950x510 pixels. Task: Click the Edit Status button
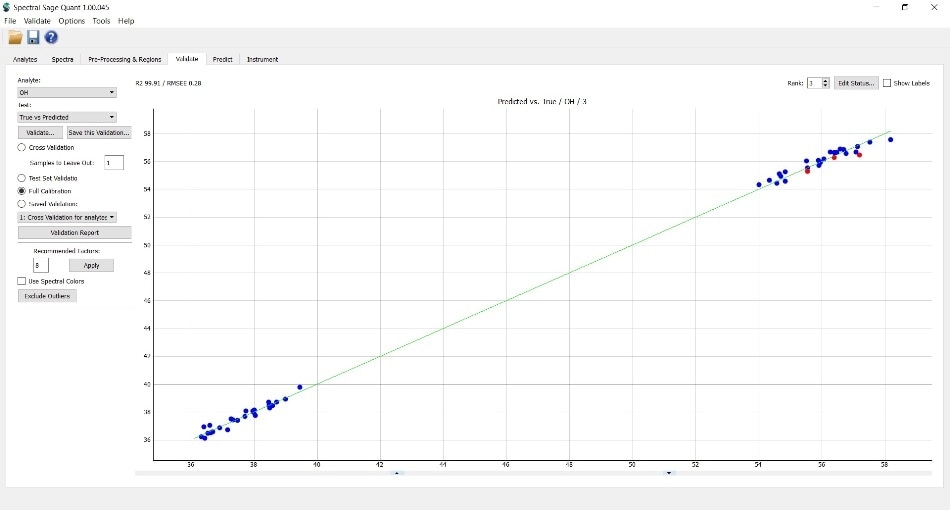856,83
